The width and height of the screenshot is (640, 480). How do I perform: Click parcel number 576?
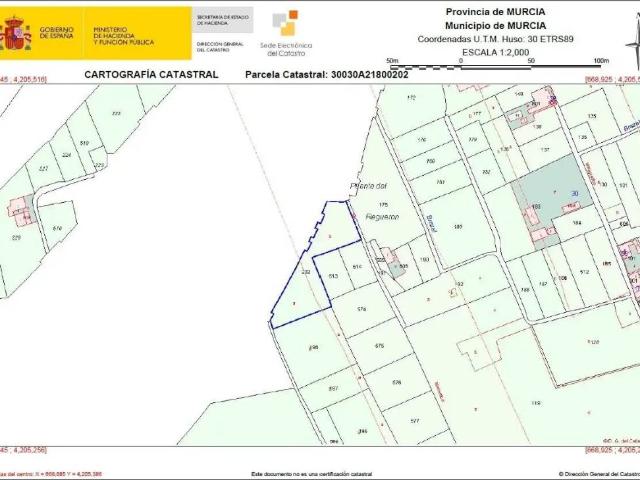[x=396, y=382]
